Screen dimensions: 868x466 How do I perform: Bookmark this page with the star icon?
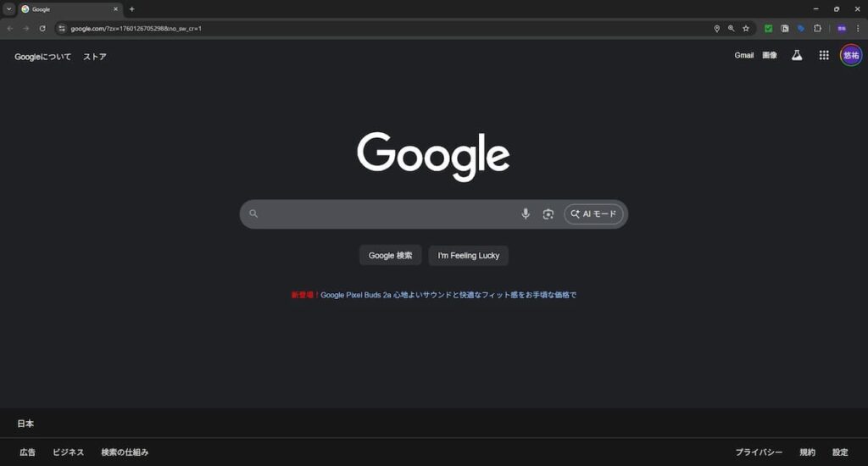746,28
